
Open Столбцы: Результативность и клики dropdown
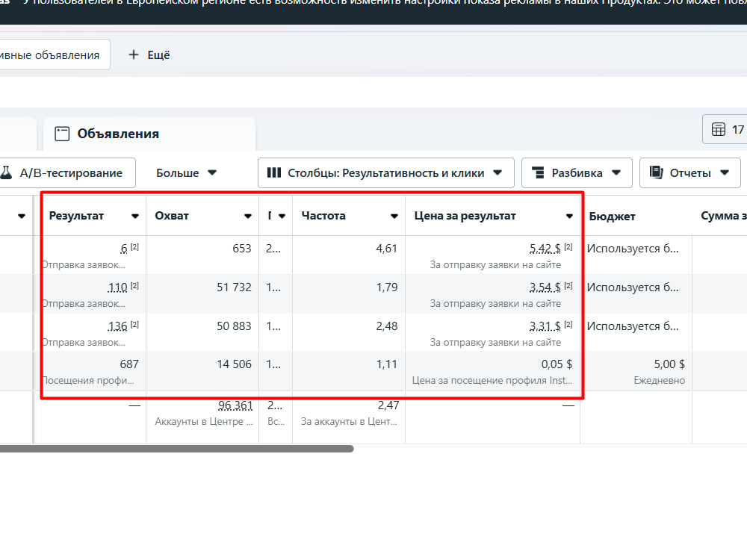click(386, 173)
